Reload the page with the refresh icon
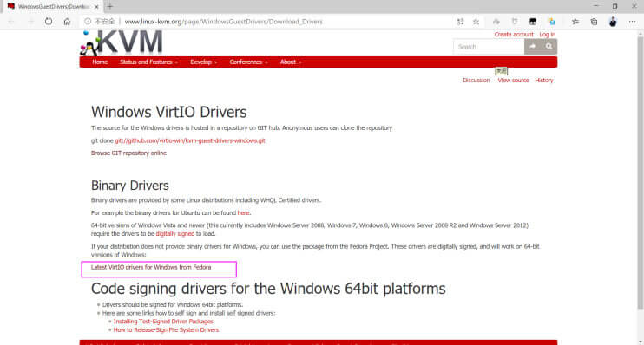 [49, 22]
